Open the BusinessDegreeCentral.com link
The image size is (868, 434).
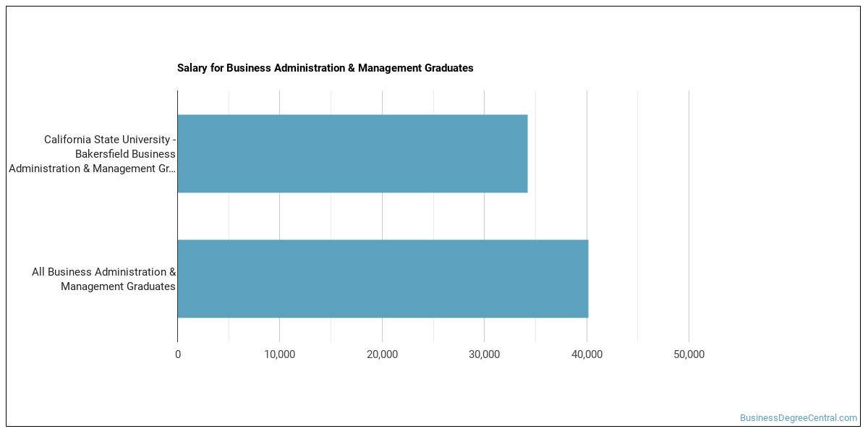pos(798,418)
